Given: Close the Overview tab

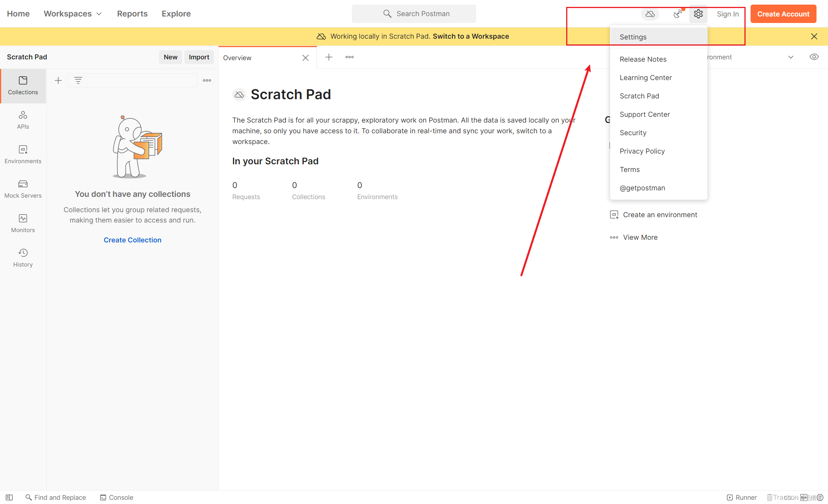Looking at the screenshot, I should (306, 58).
